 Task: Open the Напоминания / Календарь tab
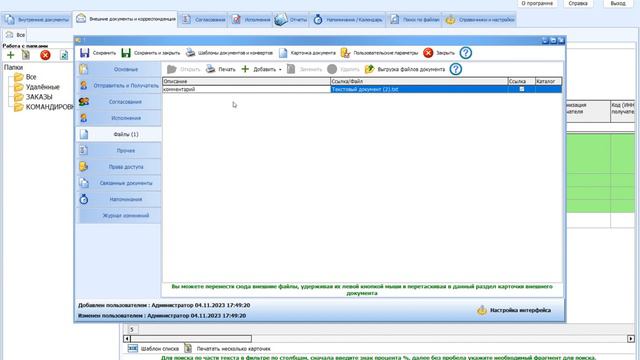348,20
